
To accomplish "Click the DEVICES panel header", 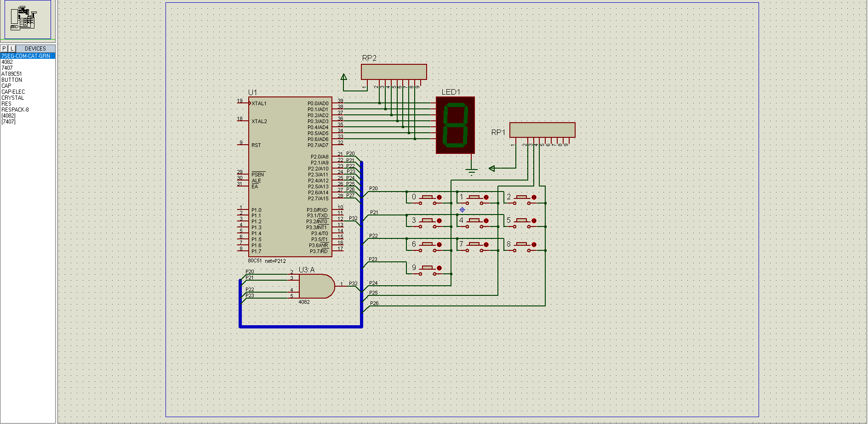I will pyautogui.click(x=35, y=48).
